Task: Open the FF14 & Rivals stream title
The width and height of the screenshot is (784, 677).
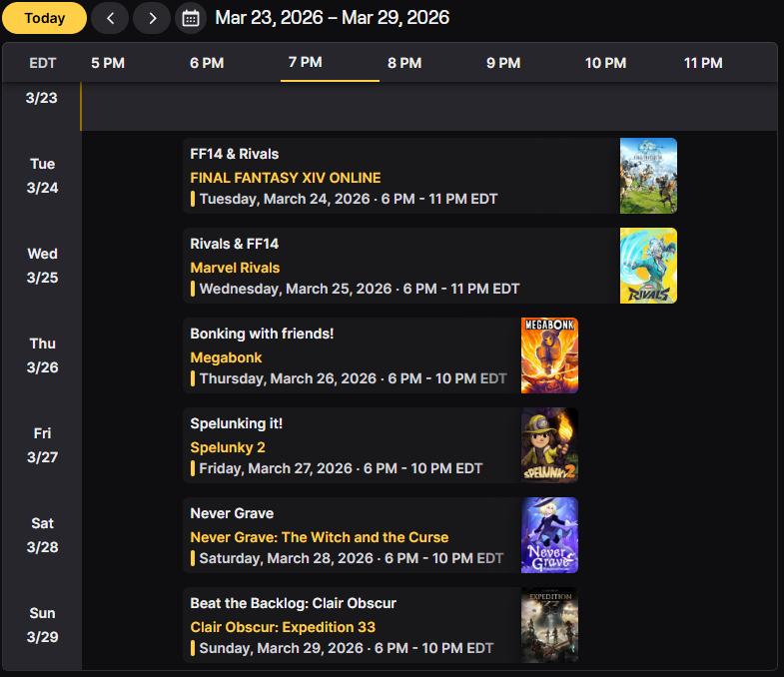Action: coord(234,154)
